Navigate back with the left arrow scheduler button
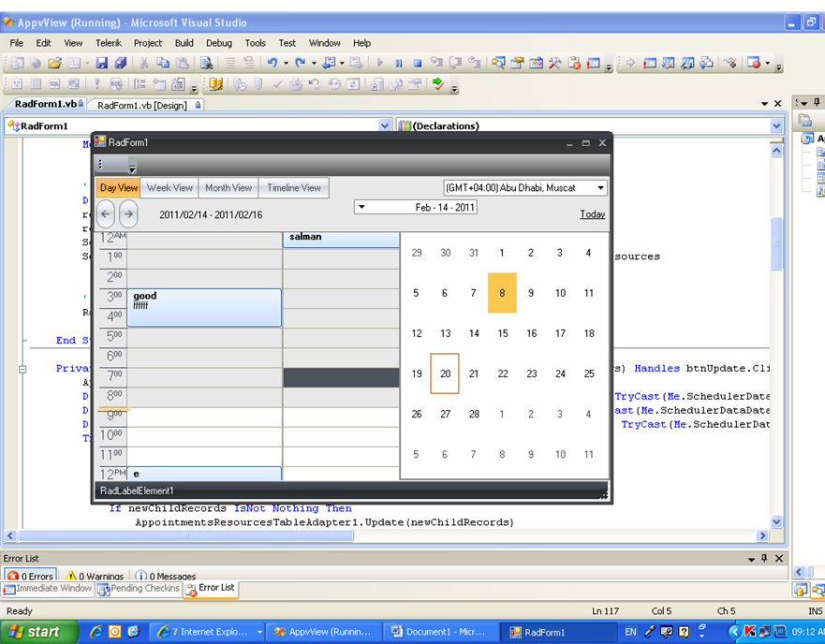The height and width of the screenshot is (644, 825). pyautogui.click(x=106, y=214)
